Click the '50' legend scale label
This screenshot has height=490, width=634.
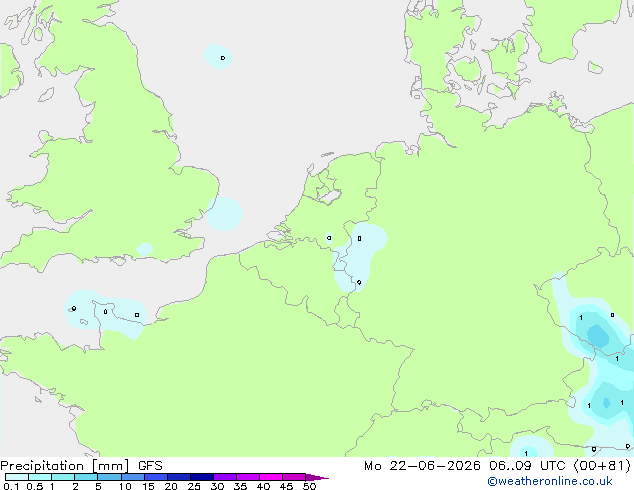[309, 486]
